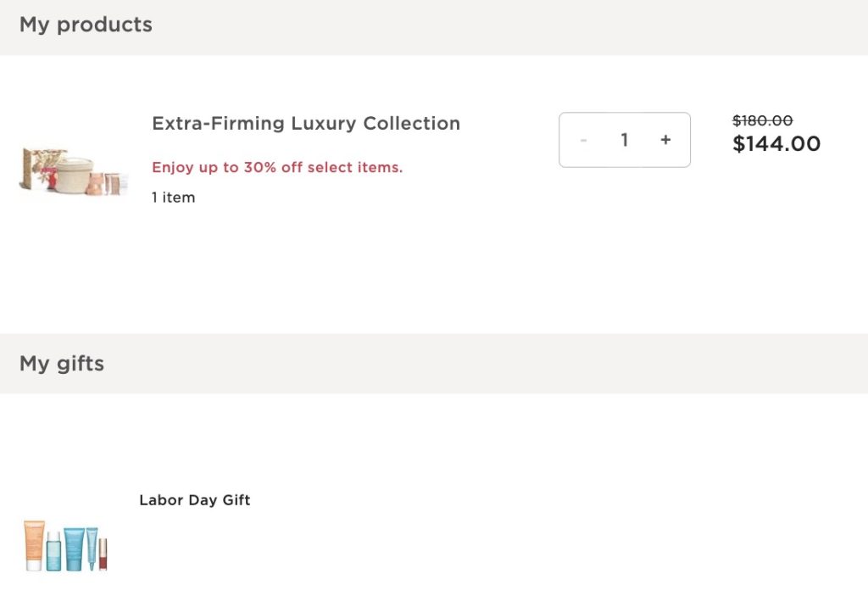Click the Extra-Firming Luxury Collection product thumbnail
868x607 pixels.
[x=74, y=171]
